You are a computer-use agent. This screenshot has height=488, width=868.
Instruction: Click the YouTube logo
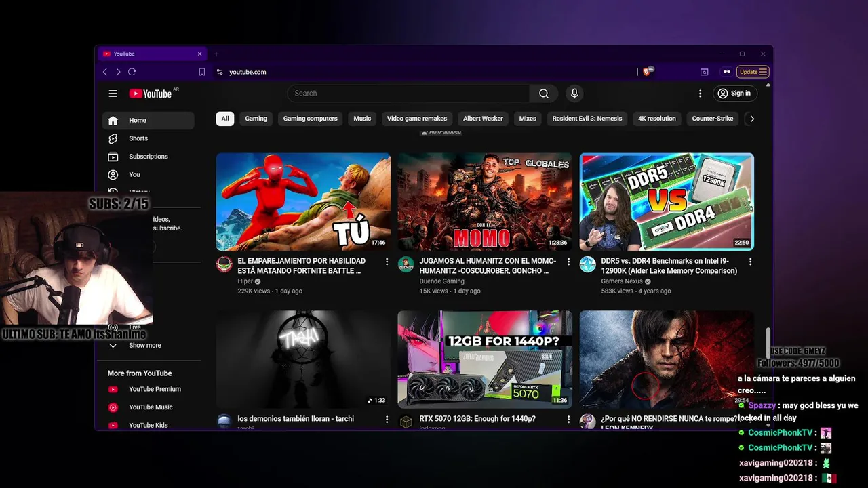click(151, 94)
